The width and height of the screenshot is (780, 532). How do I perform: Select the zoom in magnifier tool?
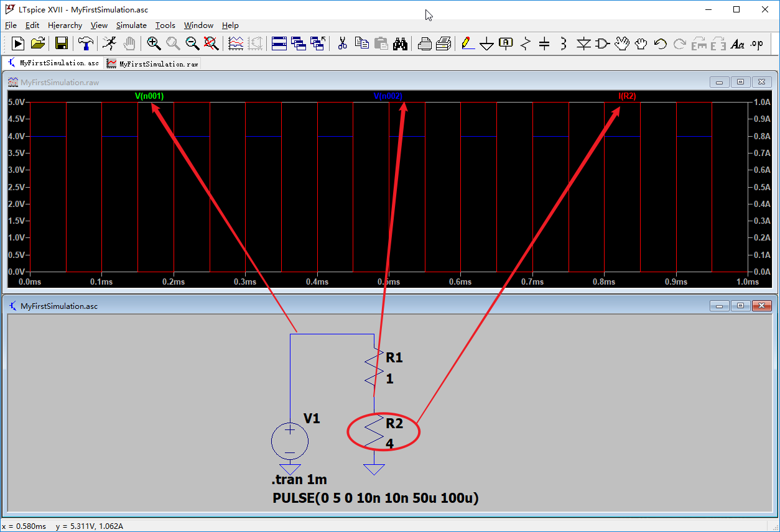point(153,44)
